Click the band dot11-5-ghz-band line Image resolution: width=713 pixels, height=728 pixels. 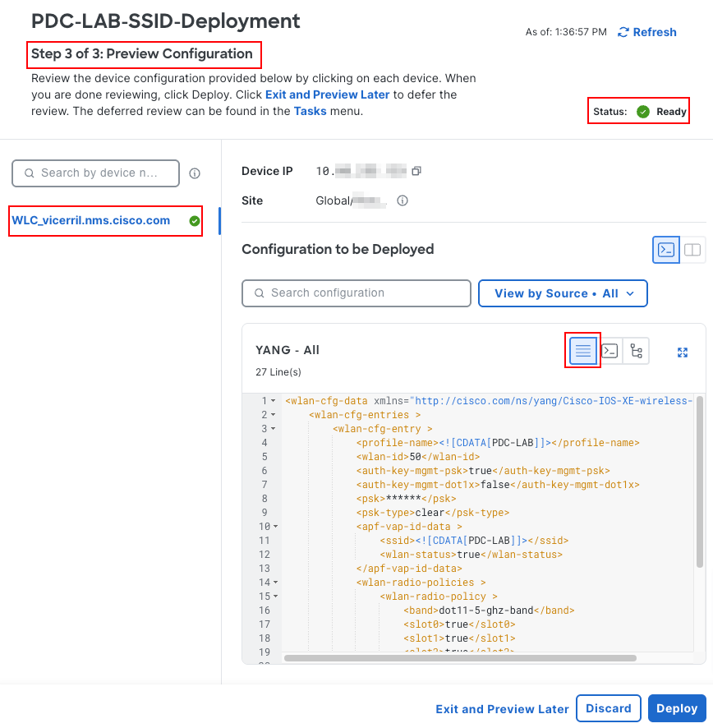(x=489, y=610)
